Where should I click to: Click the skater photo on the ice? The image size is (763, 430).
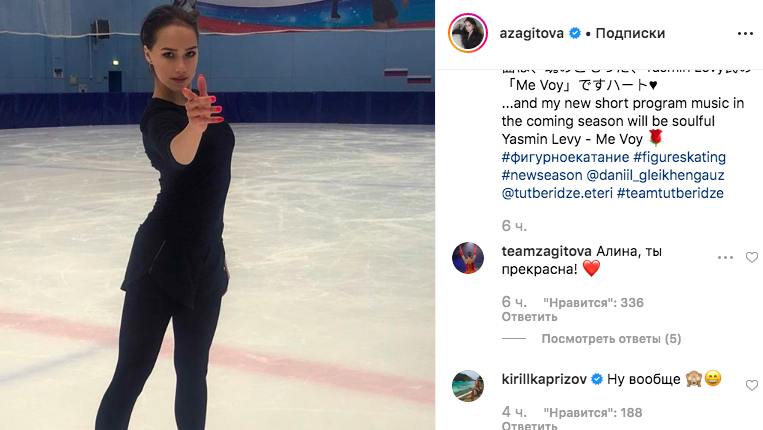tap(218, 215)
